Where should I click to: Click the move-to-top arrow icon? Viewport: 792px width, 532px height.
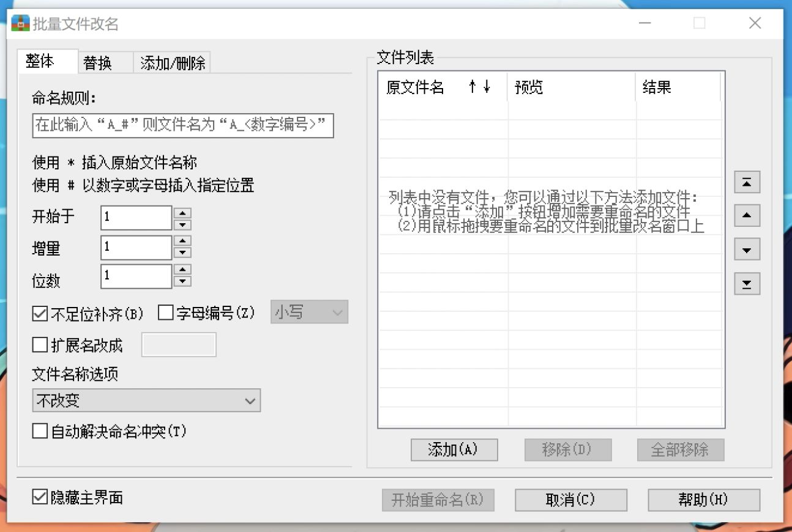[x=747, y=182]
